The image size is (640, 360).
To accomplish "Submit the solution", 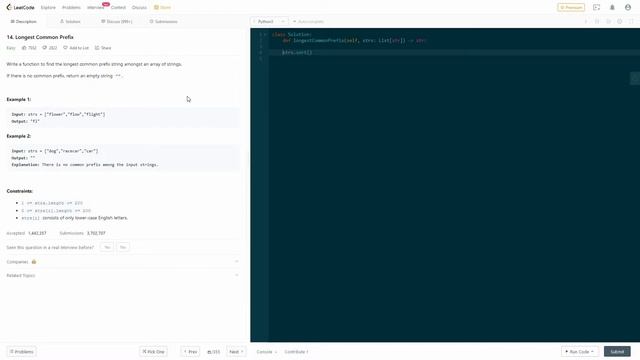I will (617, 351).
